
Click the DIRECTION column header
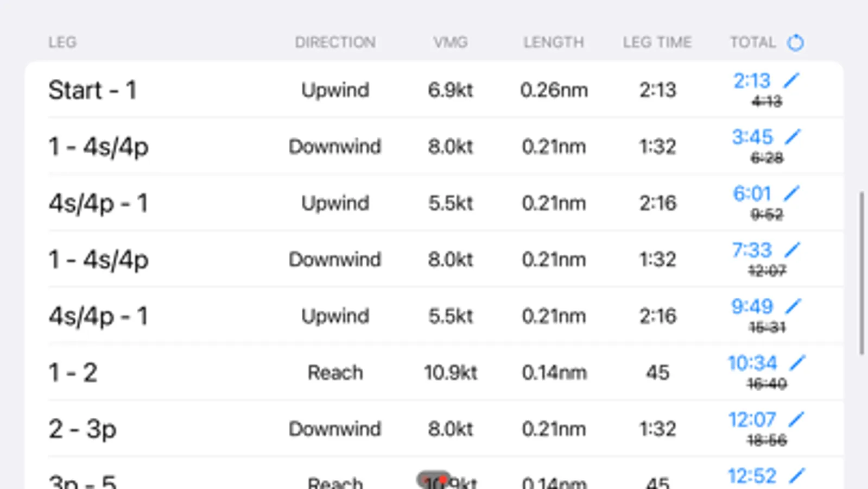pos(335,42)
